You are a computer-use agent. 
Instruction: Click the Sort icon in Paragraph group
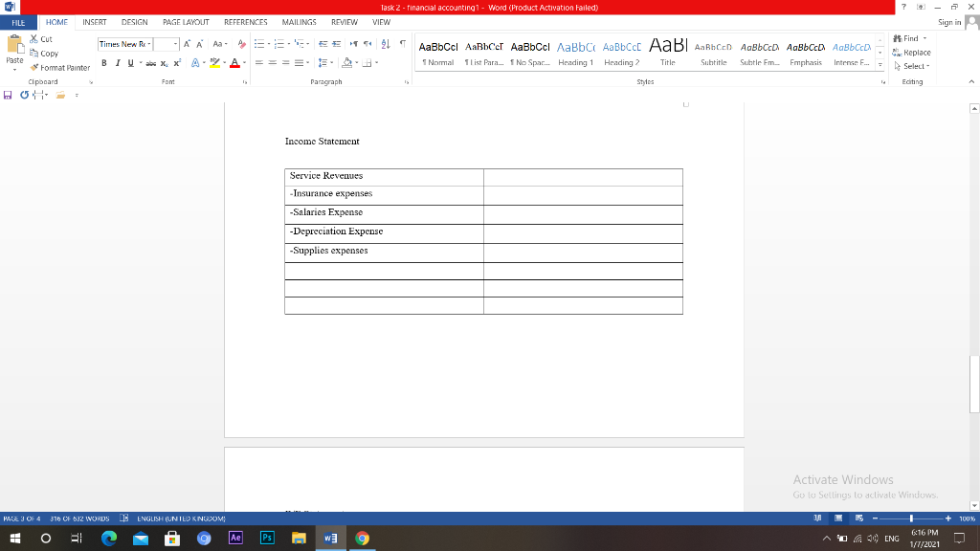tap(385, 44)
